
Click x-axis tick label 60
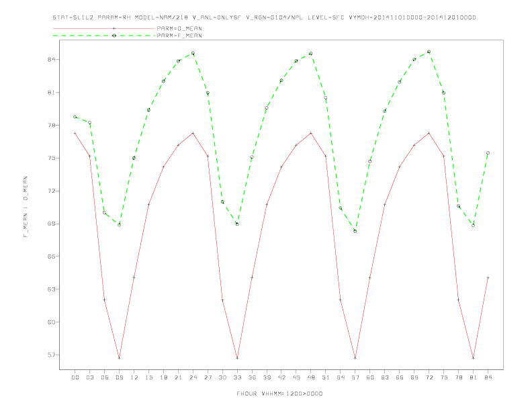370,377
